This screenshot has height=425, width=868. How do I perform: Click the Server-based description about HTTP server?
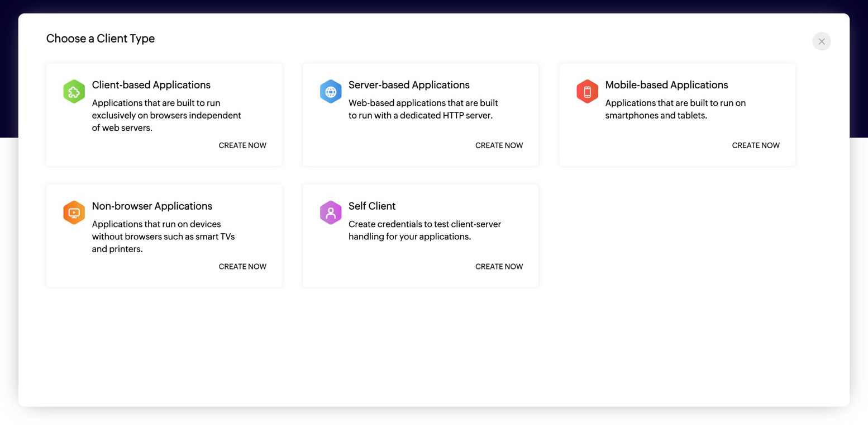pyautogui.click(x=423, y=109)
